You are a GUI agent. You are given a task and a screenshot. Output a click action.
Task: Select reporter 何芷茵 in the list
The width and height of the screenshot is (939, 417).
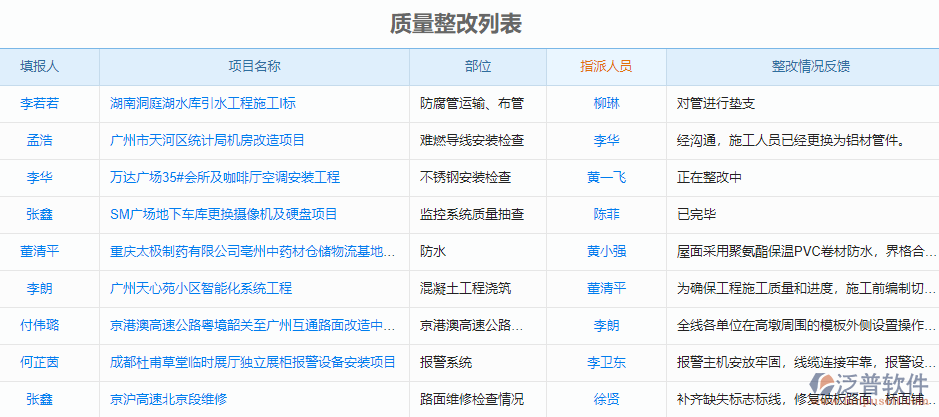[40, 362]
